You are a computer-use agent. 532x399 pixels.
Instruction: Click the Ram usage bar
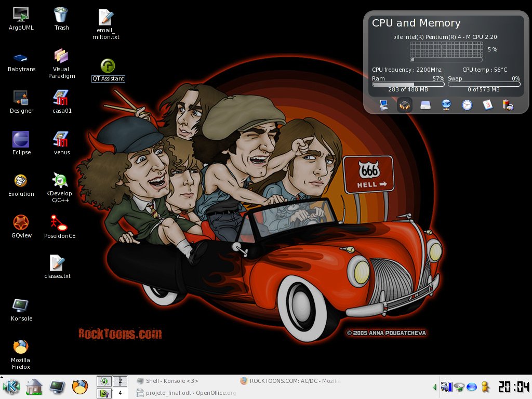(408, 85)
